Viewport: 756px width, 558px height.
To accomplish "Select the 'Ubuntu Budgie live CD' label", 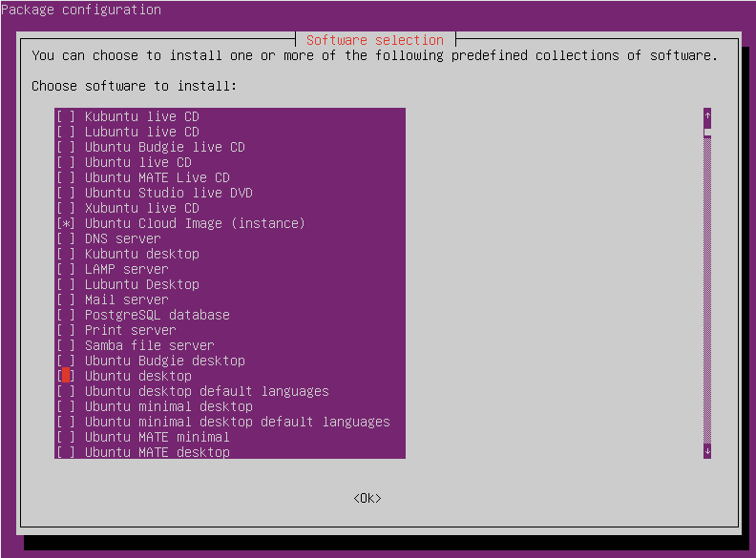I will 165,147.
